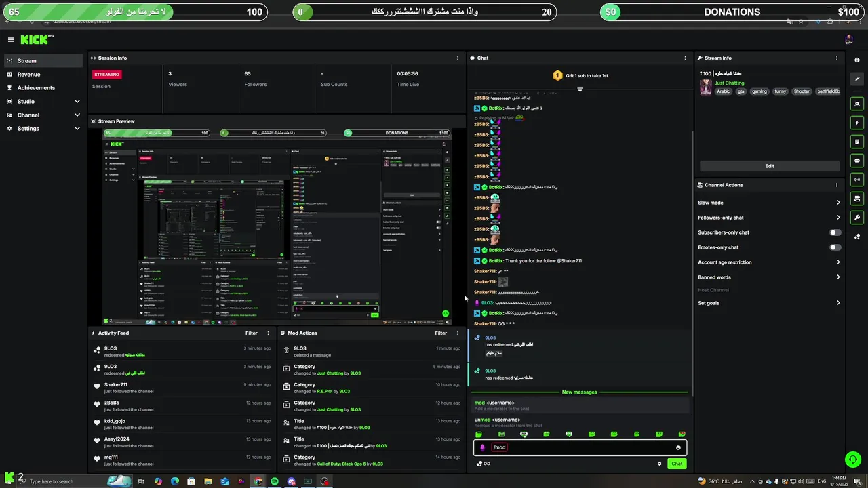
Task: Open Mod Actions three-dot options
Action: [x=458, y=333]
